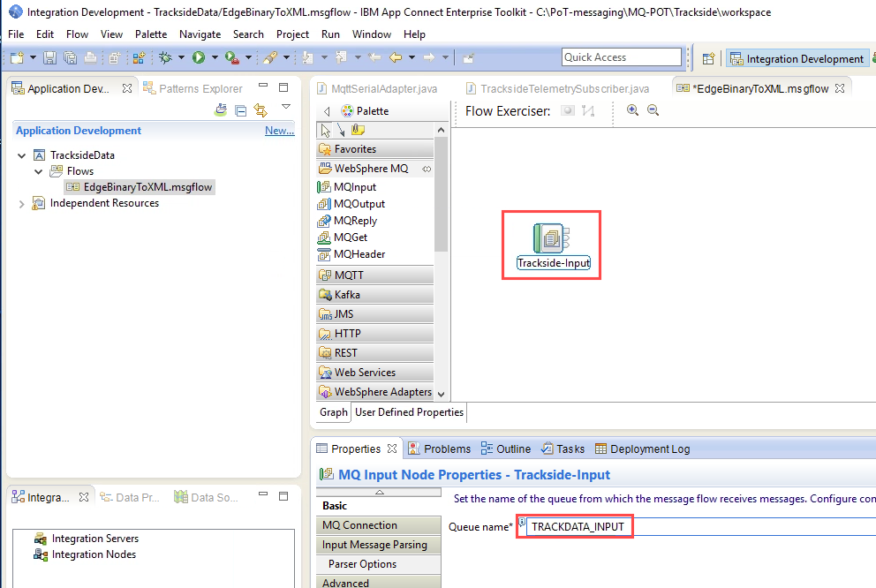Open the dropdown next to New icon
Image resolution: width=876 pixels, height=588 pixels.
coord(33,57)
